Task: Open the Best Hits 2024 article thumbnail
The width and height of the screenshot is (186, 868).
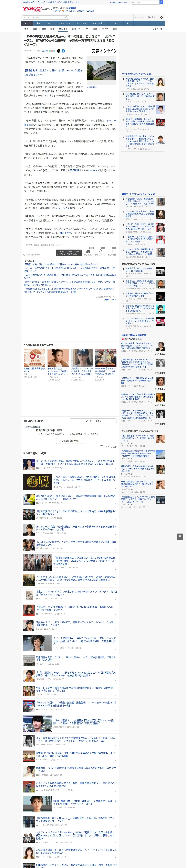Action: click(38, 482)
